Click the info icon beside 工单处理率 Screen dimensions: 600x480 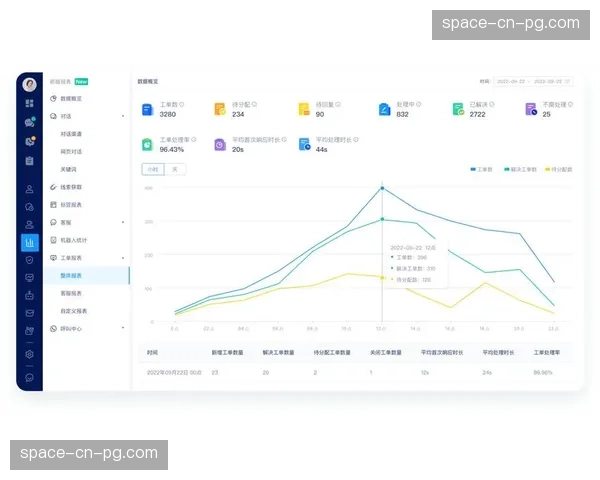(x=194, y=140)
